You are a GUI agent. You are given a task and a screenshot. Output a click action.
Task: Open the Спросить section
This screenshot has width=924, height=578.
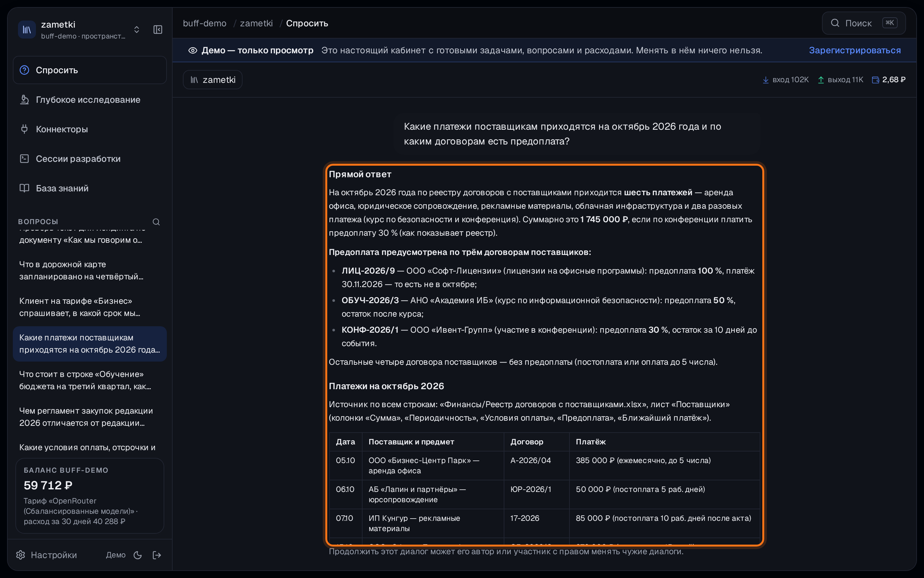pyautogui.click(x=90, y=70)
